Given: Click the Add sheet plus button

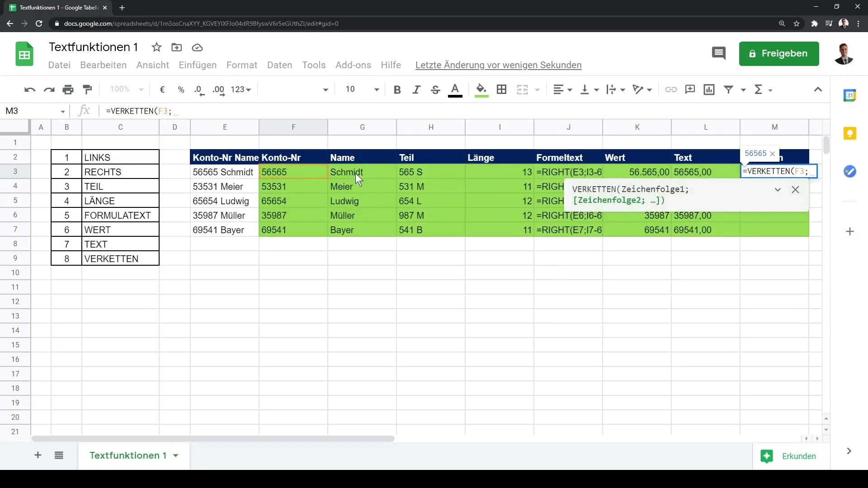Looking at the screenshot, I should 38,455.
